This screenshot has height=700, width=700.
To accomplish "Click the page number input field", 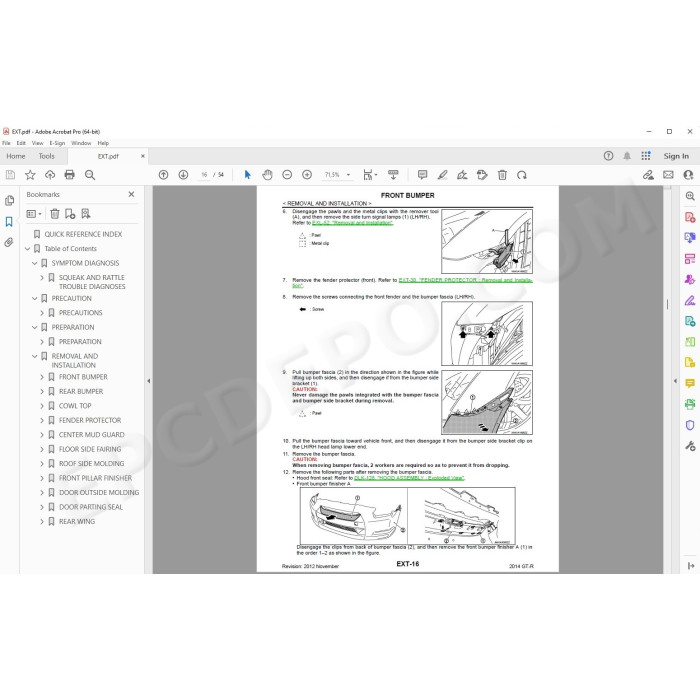I will point(204,175).
